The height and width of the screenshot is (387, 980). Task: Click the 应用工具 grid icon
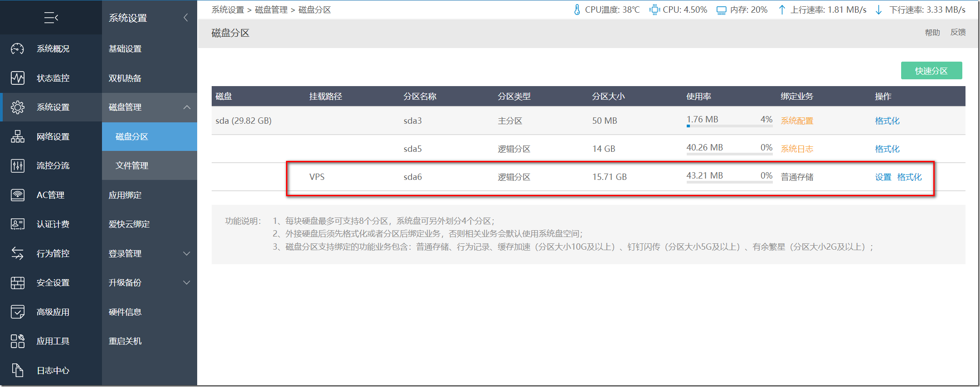click(x=18, y=341)
